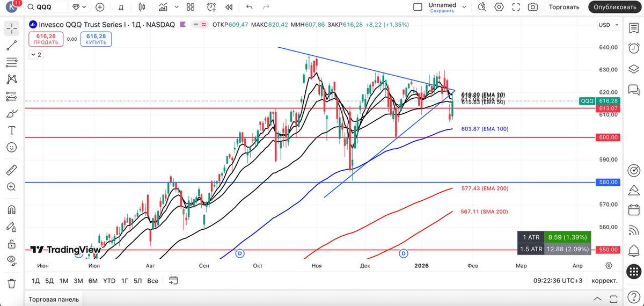Add symbol to compare with plus icon

100,7
